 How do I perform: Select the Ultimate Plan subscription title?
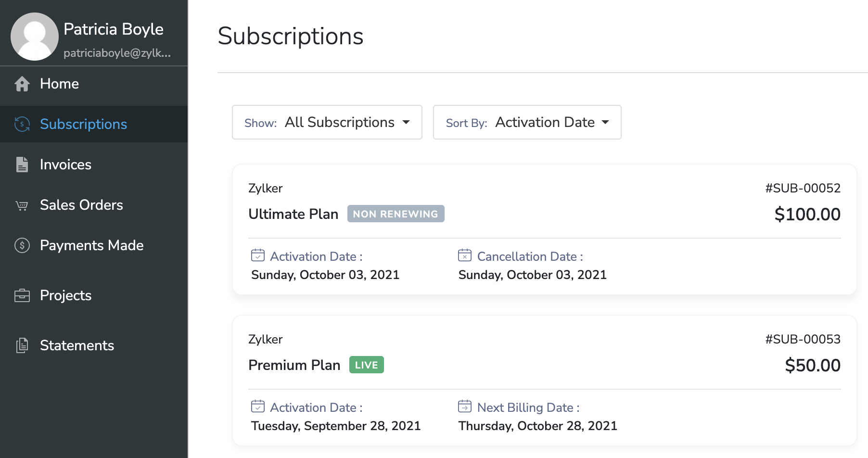tap(294, 214)
